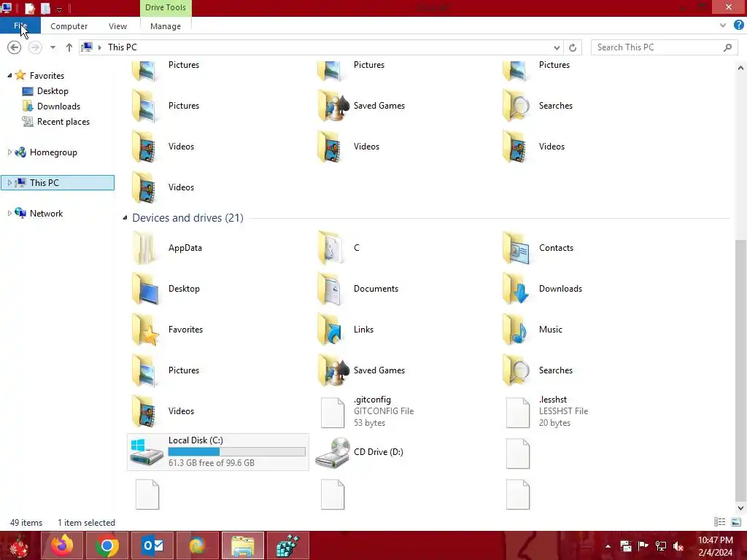Click the '53 bytes' size text
This screenshot has width=747, height=560.
click(369, 423)
